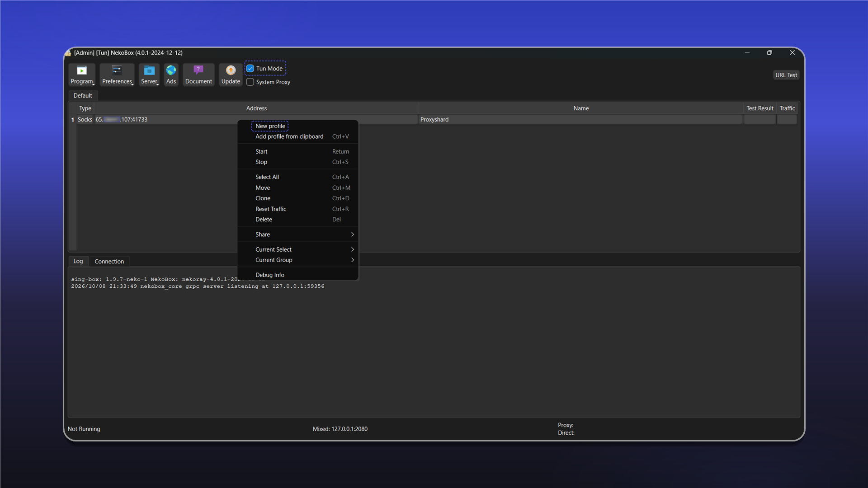Click the Test Result column header
Screen dimensions: 868x488
point(759,108)
